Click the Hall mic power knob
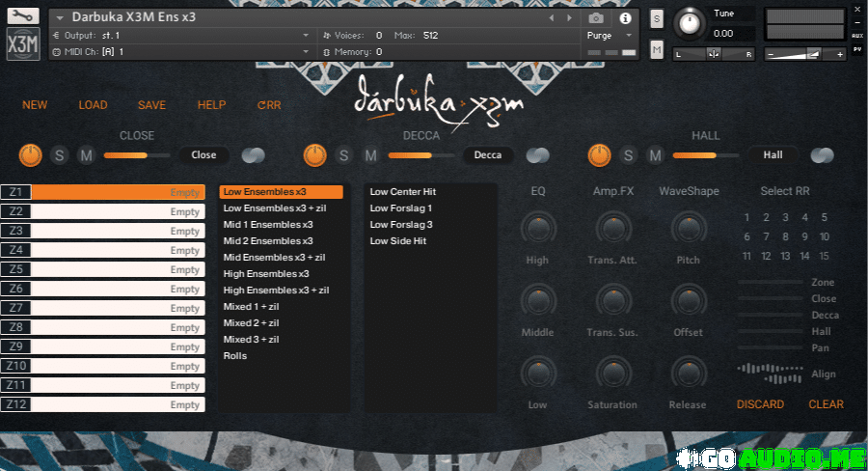This screenshot has height=471, width=868. tap(600, 154)
